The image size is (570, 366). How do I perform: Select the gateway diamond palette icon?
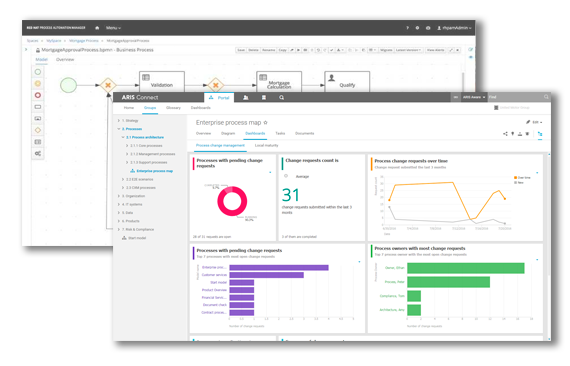pyautogui.click(x=38, y=130)
